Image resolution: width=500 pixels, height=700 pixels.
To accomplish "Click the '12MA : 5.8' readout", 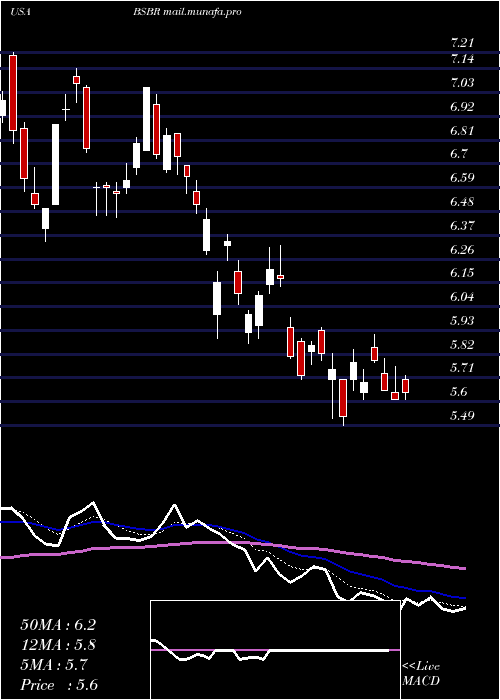I will click(x=58, y=645).
